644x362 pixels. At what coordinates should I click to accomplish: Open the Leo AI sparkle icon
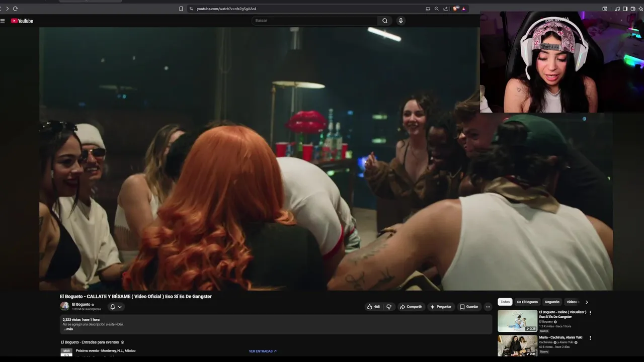point(640,9)
